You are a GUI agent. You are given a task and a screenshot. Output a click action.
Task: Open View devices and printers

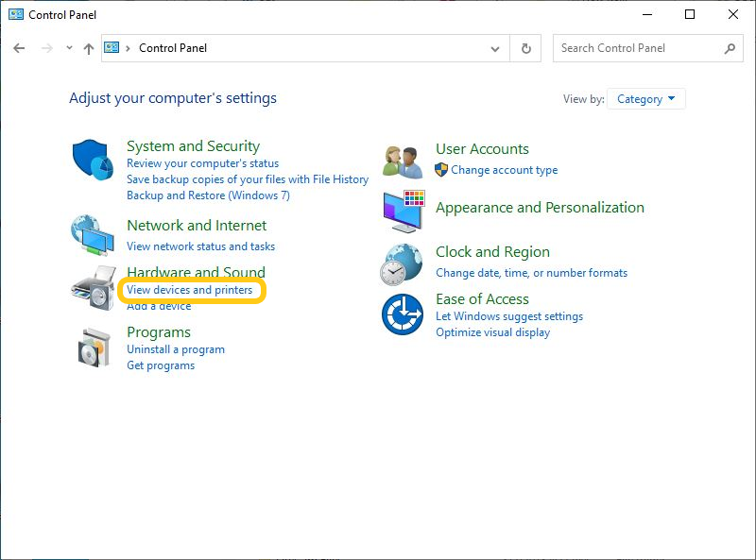[190, 290]
